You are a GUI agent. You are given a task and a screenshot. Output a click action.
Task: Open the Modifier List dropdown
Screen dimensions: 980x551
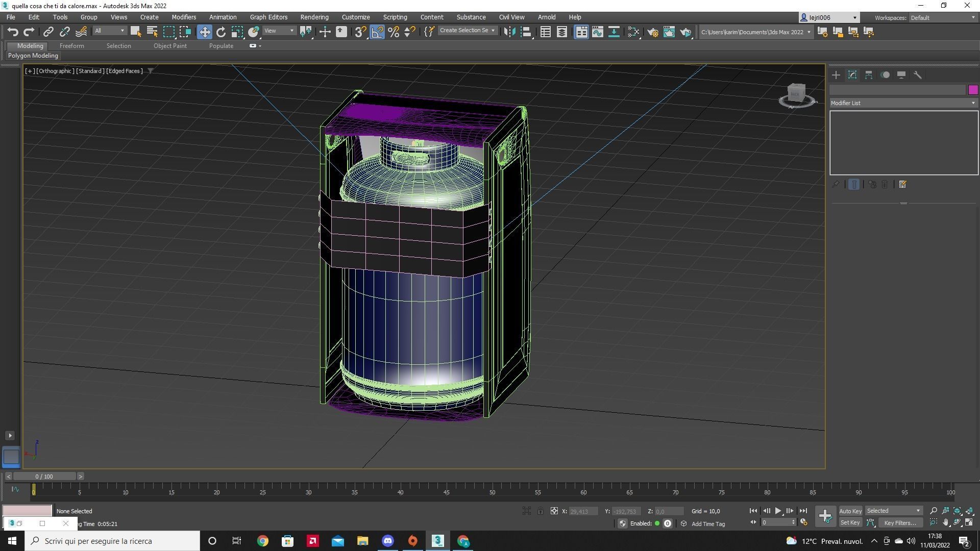click(x=903, y=103)
